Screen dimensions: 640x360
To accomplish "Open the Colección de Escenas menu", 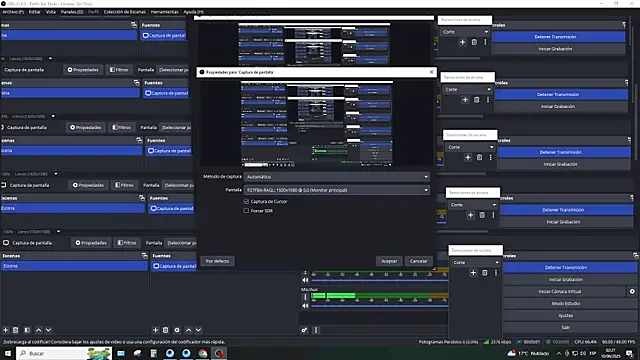I will (x=124, y=12).
